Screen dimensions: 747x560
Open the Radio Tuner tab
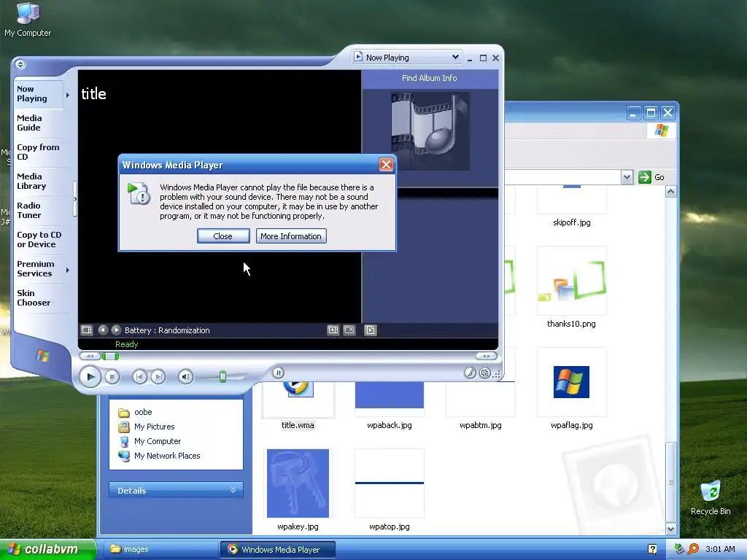pyautogui.click(x=29, y=211)
